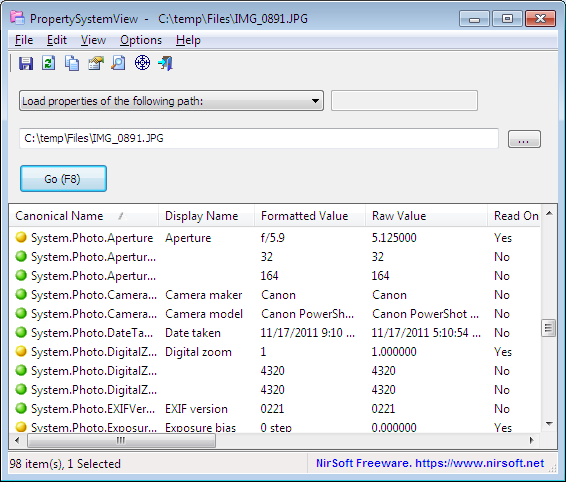The width and height of the screenshot is (566, 482).
Task: Select the Camera maker row
Action: (274, 295)
